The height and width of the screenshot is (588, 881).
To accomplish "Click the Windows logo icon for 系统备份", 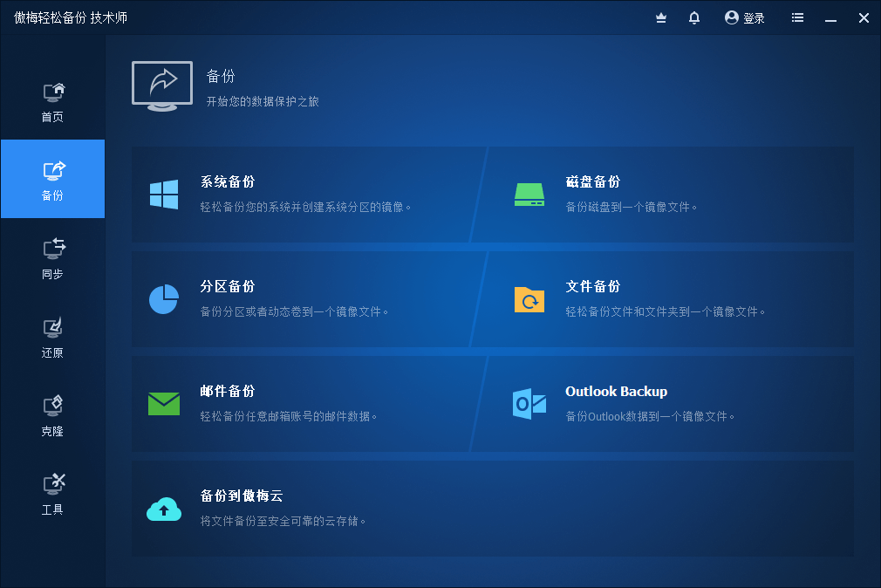I will click(163, 194).
